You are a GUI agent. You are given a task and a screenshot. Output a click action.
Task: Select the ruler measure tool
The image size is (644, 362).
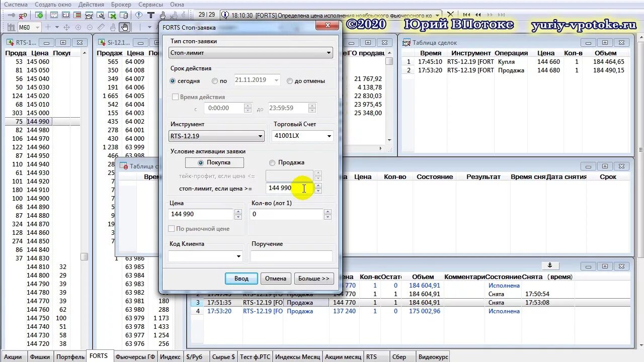click(x=101, y=27)
